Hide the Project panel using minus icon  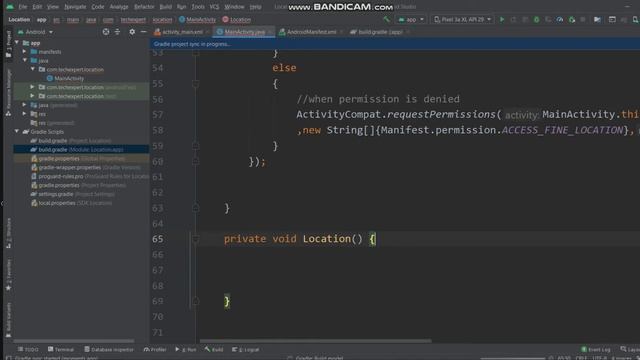point(143,31)
